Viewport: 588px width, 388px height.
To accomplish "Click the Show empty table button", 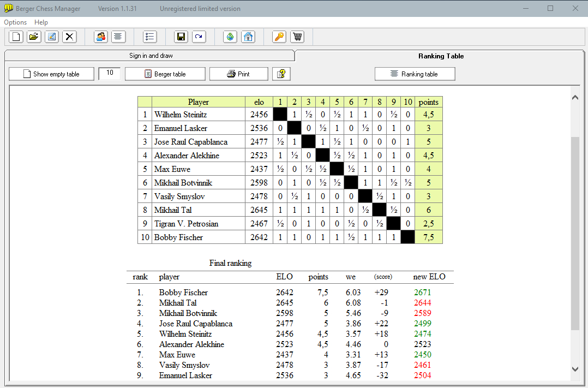I will [51, 74].
